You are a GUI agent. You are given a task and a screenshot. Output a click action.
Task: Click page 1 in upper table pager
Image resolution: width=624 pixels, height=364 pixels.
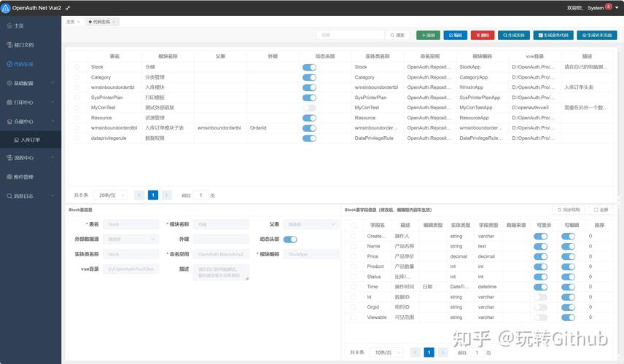click(153, 195)
